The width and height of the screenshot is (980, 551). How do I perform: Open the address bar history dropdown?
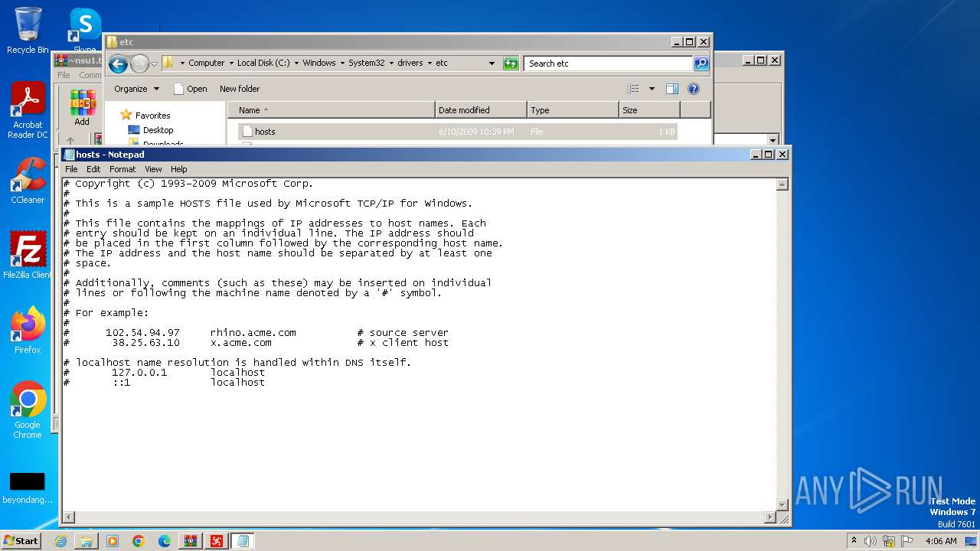(492, 64)
